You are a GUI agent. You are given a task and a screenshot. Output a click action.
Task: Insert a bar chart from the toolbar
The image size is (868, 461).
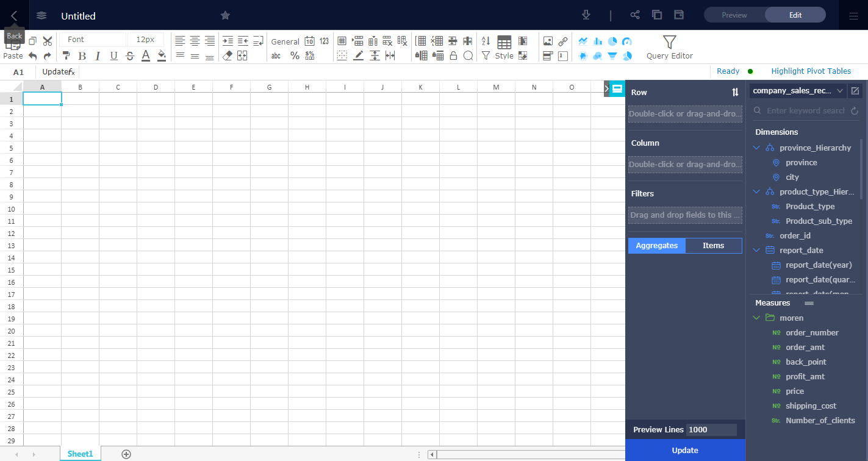pos(598,41)
